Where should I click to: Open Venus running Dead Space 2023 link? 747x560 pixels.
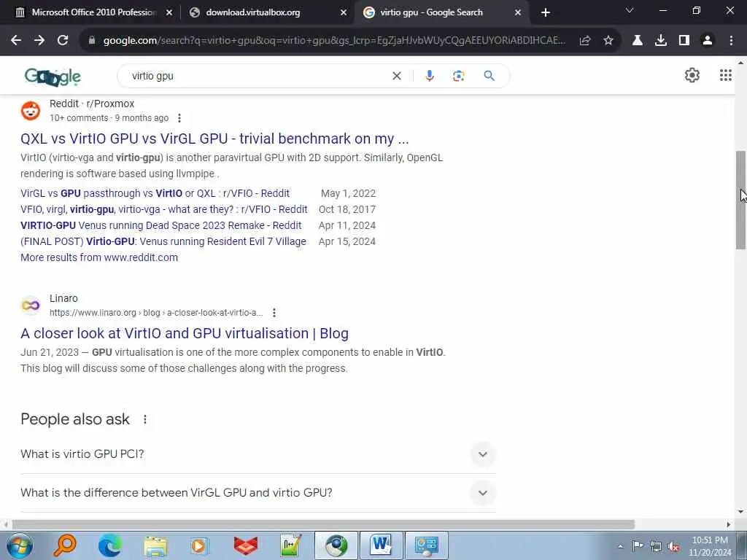pos(161,225)
